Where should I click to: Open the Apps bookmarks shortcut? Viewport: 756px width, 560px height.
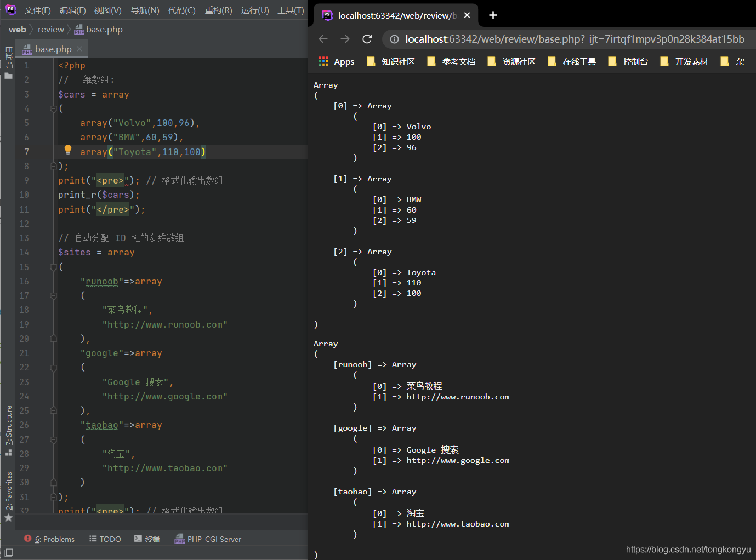[x=337, y=61]
